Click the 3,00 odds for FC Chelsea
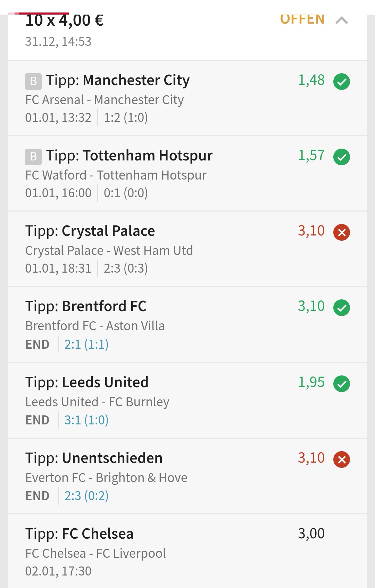 [x=311, y=533]
